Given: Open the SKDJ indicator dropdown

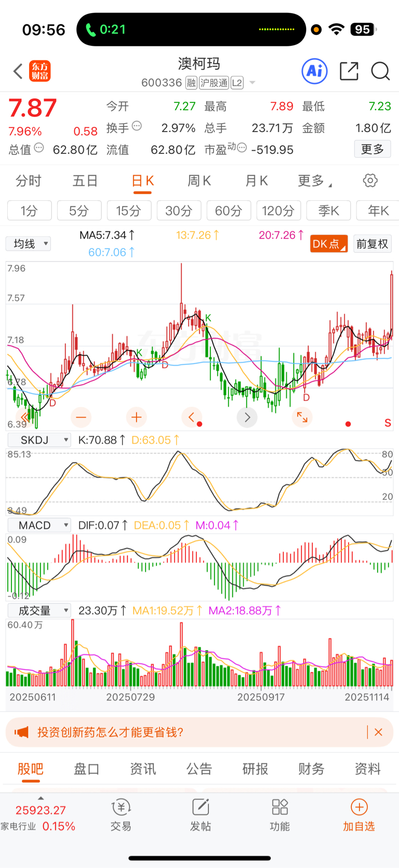Looking at the screenshot, I should (x=39, y=440).
